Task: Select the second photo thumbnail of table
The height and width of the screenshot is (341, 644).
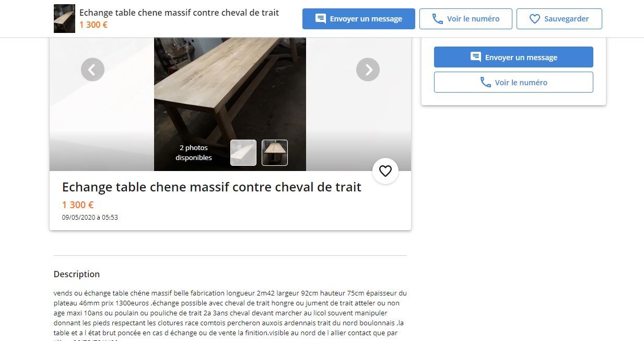Action: tap(275, 153)
